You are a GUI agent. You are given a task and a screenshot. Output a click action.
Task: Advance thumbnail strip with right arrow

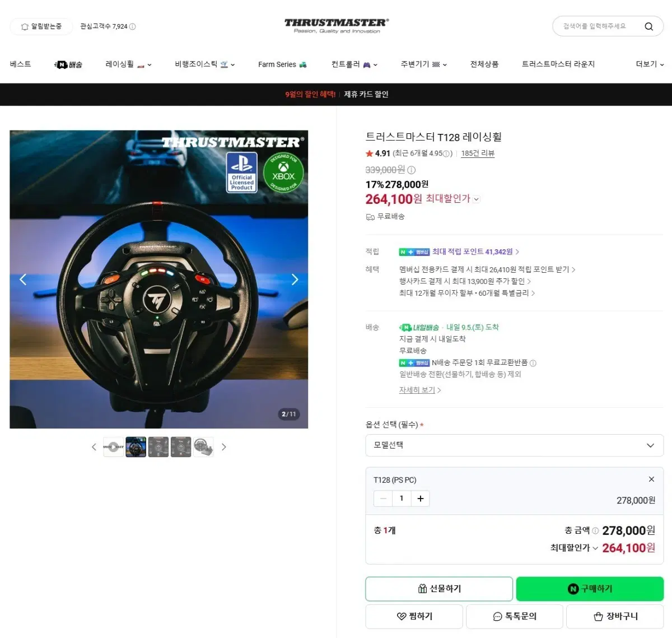(x=224, y=447)
